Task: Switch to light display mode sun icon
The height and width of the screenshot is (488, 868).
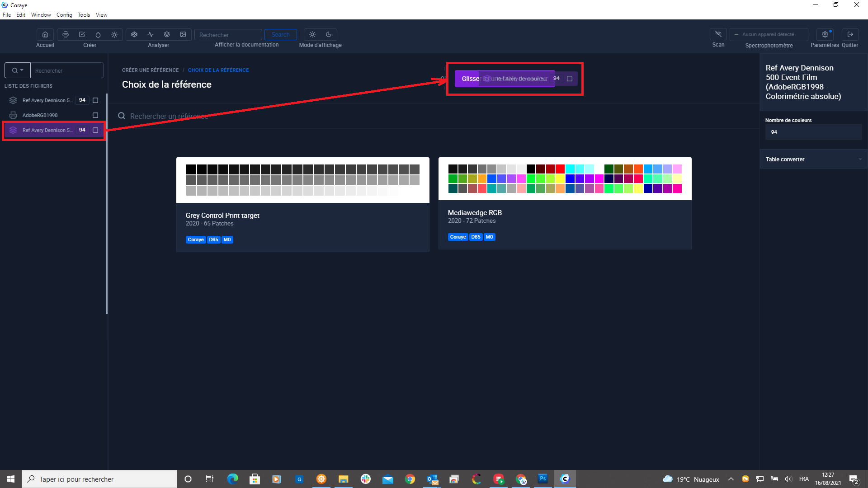Action: coord(312,34)
